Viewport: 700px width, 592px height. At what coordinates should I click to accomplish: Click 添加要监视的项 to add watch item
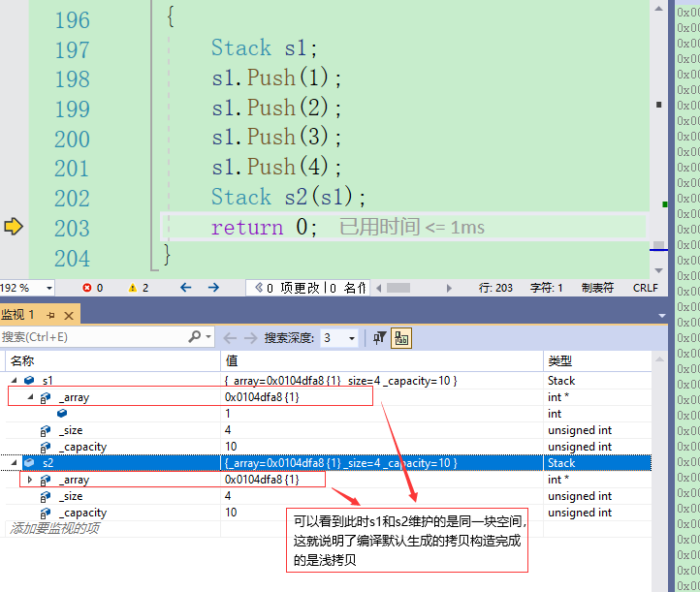pyautogui.click(x=54, y=529)
